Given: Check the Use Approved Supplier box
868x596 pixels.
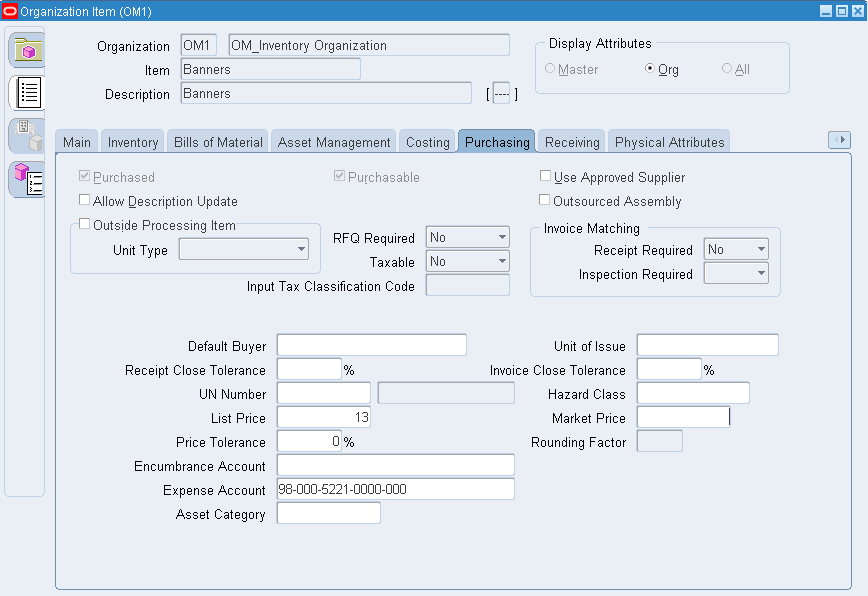Looking at the screenshot, I should pyautogui.click(x=545, y=176).
